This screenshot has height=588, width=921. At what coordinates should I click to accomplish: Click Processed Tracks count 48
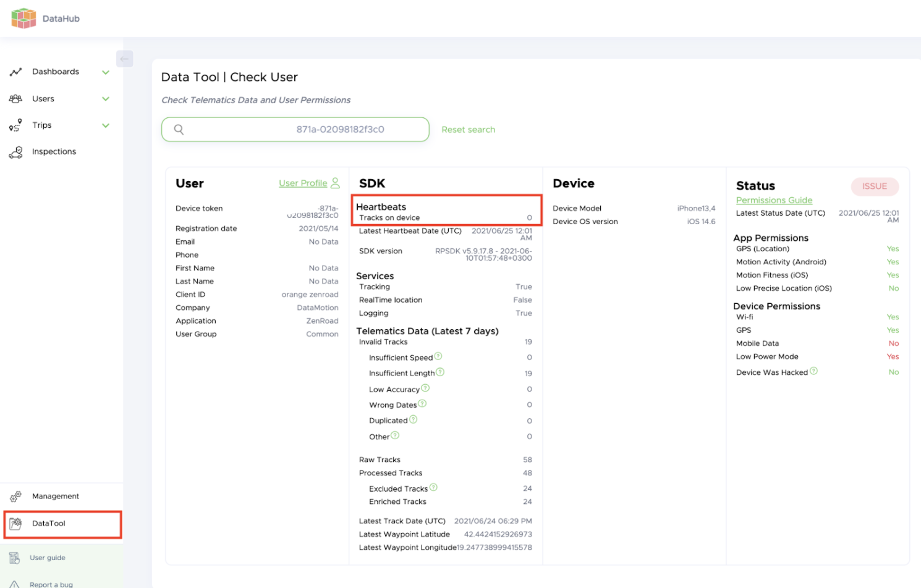click(527, 473)
